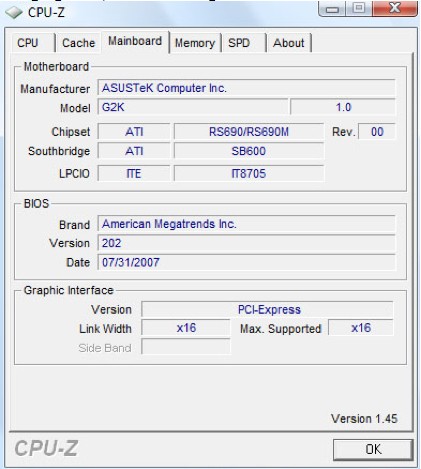The height and width of the screenshot is (469, 421).
Task: Click the Southbridge label
Action: pyautogui.click(x=59, y=151)
